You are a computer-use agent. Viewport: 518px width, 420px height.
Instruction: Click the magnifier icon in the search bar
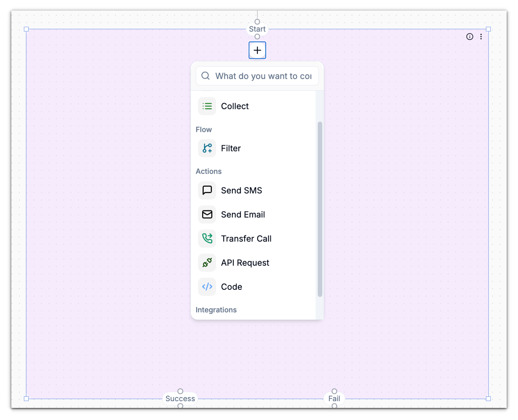[205, 76]
